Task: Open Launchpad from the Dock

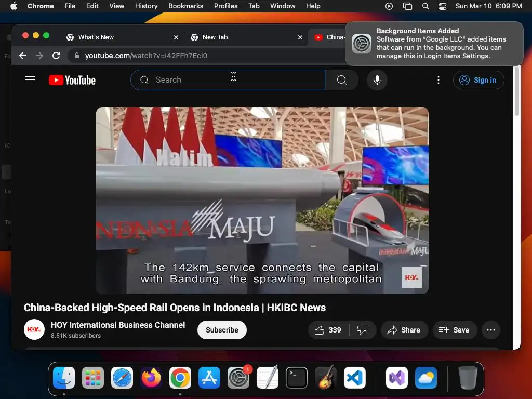Action: (93, 378)
